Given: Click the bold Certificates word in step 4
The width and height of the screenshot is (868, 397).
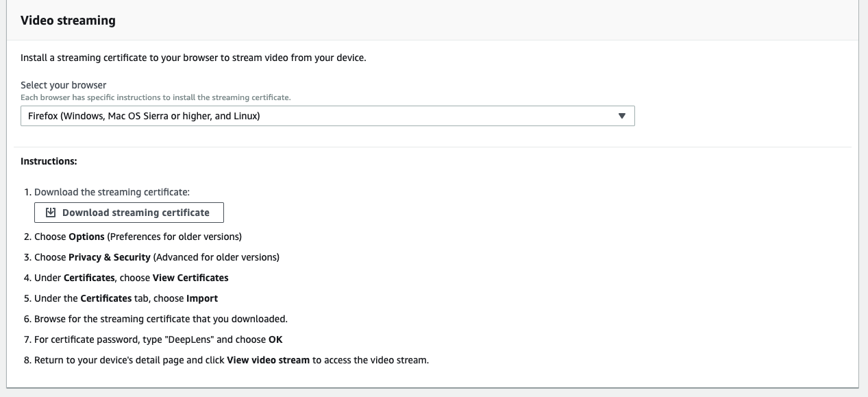Looking at the screenshot, I should [89, 278].
